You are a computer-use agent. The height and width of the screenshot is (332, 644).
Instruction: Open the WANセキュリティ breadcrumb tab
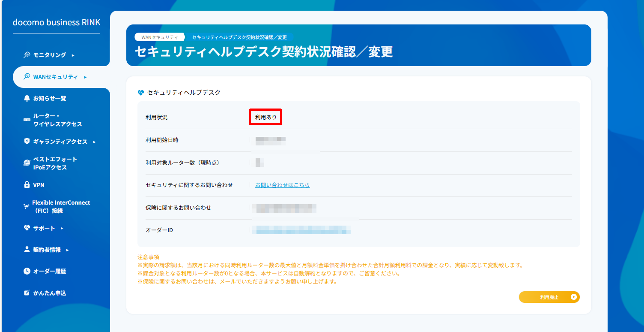pyautogui.click(x=160, y=37)
